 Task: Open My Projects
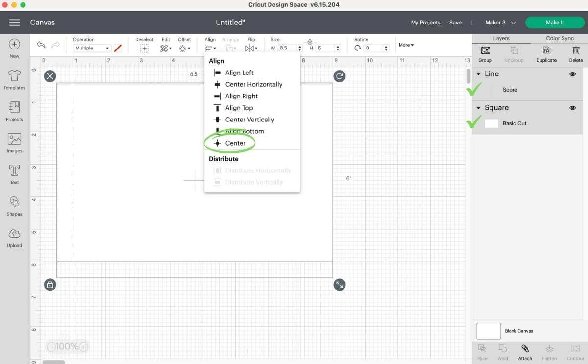pyautogui.click(x=425, y=23)
